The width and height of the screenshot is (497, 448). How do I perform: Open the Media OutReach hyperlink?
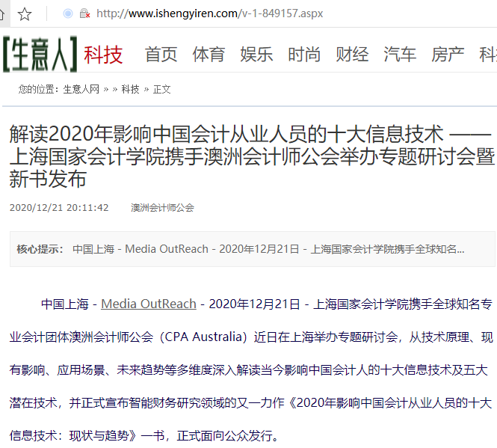pyautogui.click(x=149, y=304)
